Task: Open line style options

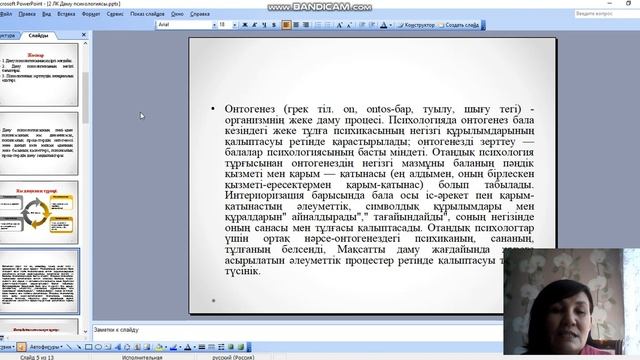Action: (202, 347)
